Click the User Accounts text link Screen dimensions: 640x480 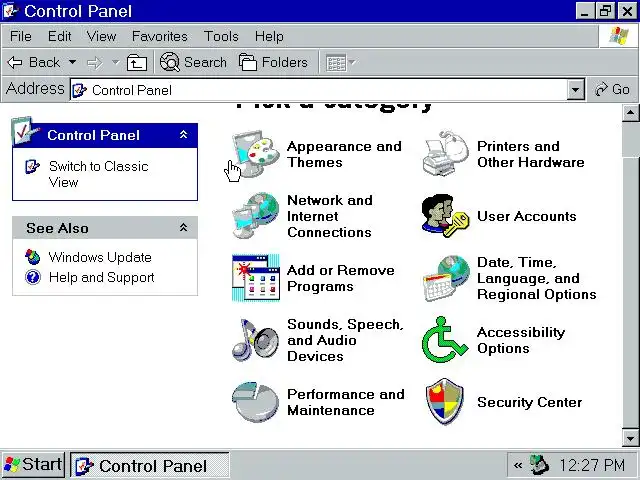point(527,216)
